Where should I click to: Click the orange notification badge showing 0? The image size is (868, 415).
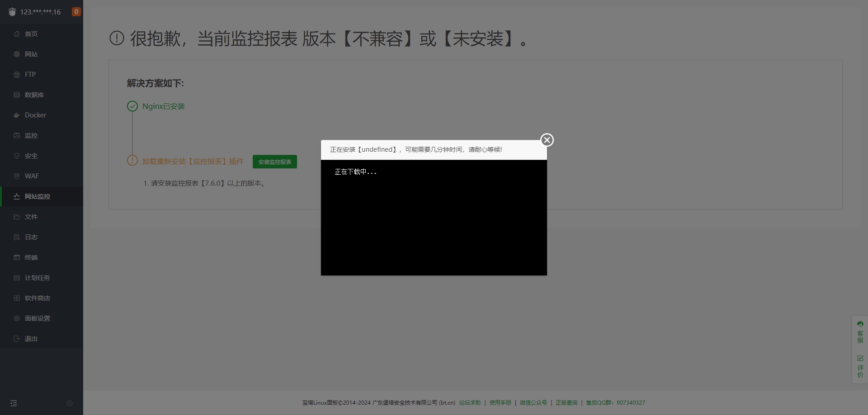click(x=76, y=12)
